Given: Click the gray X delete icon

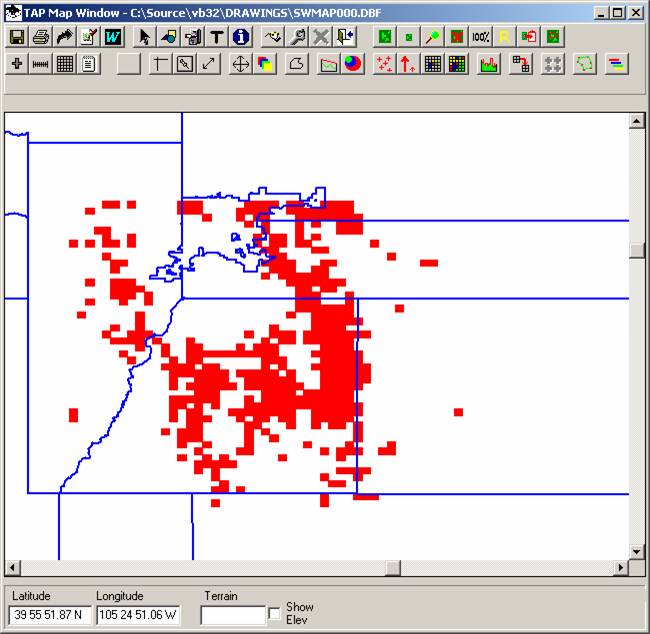Looking at the screenshot, I should pyautogui.click(x=321, y=37).
